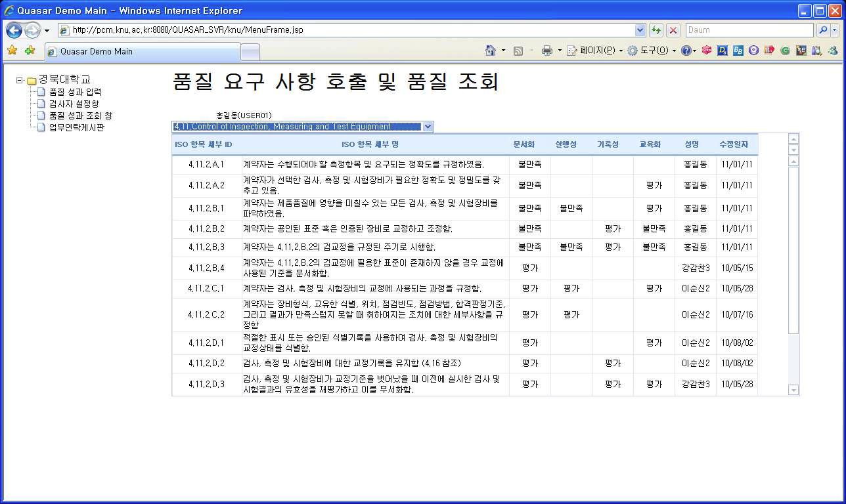Click the 수정일자 column header
Viewport: 846px width, 504px height.
(x=733, y=144)
